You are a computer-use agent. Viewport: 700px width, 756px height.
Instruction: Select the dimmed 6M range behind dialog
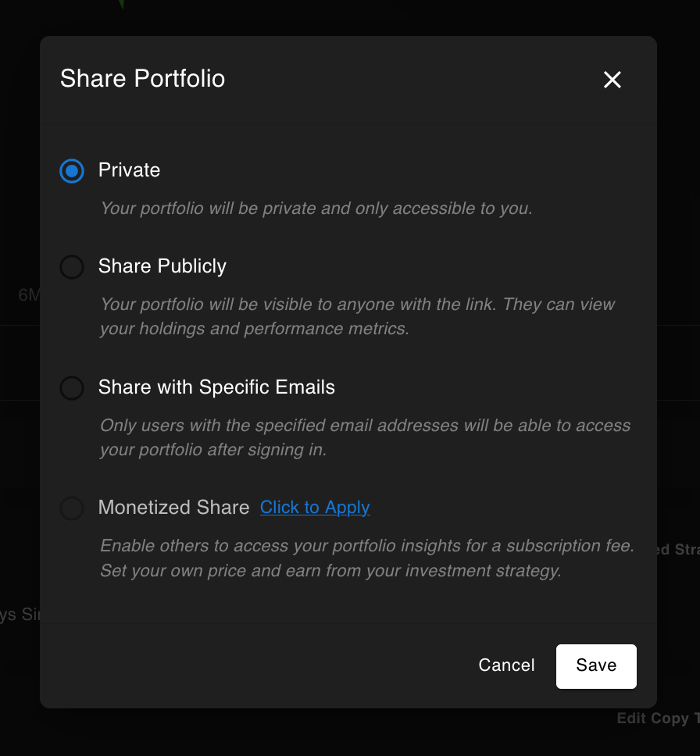[x=29, y=294]
